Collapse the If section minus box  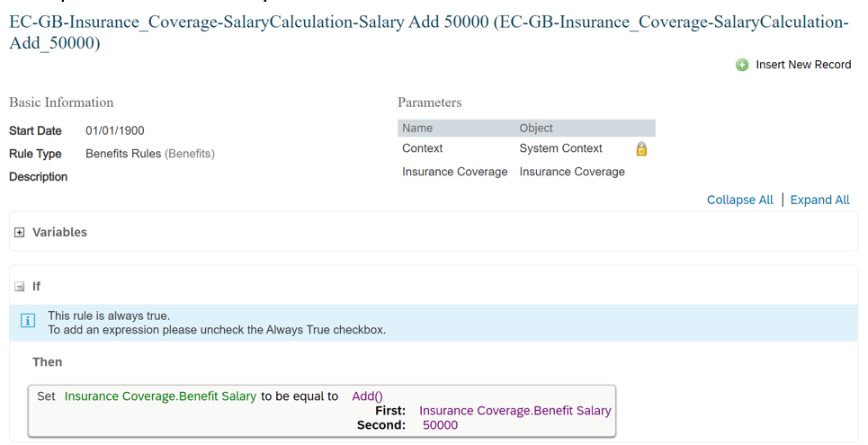20,287
